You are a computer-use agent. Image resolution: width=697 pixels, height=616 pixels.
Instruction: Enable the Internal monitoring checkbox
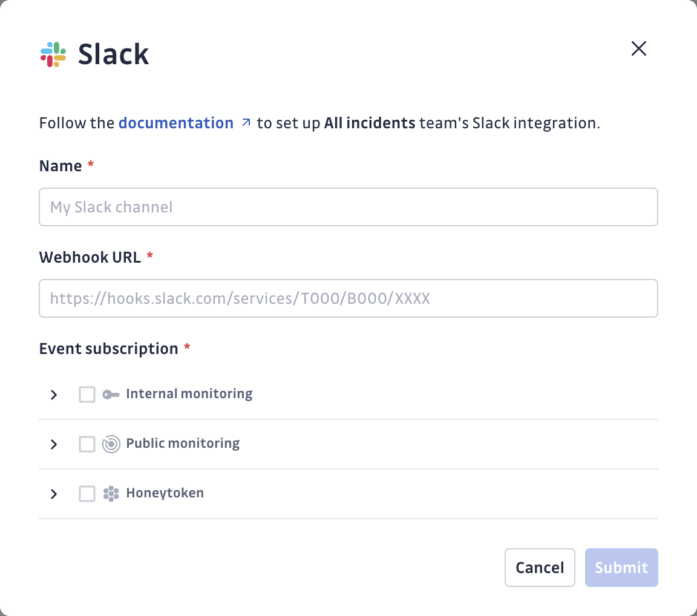[x=87, y=395]
